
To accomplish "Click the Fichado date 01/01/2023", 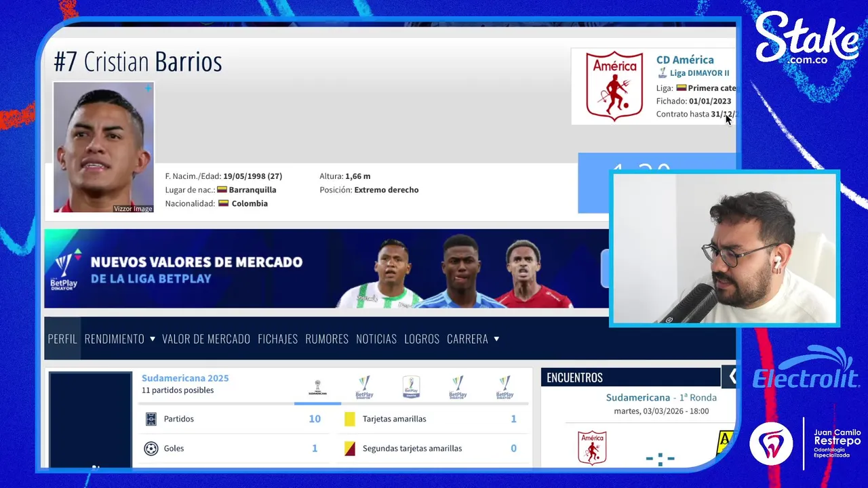I will (710, 101).
